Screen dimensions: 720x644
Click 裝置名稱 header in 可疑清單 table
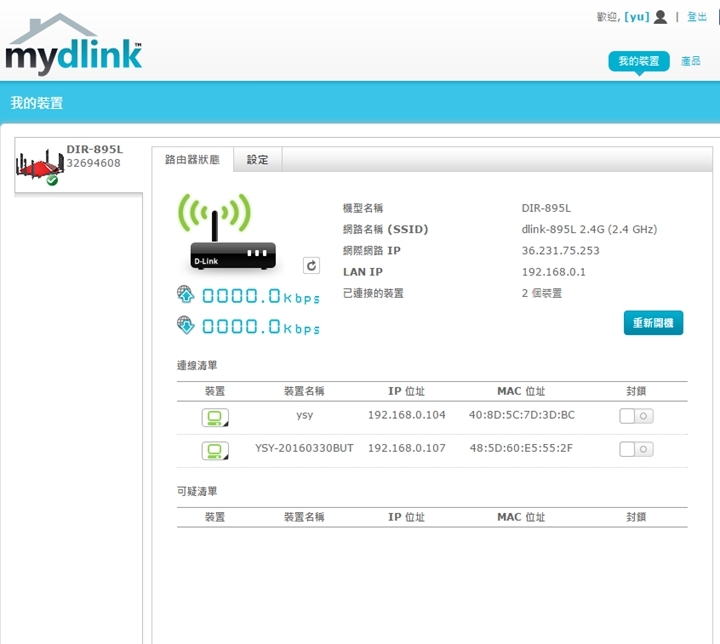[x=304, y=517]
